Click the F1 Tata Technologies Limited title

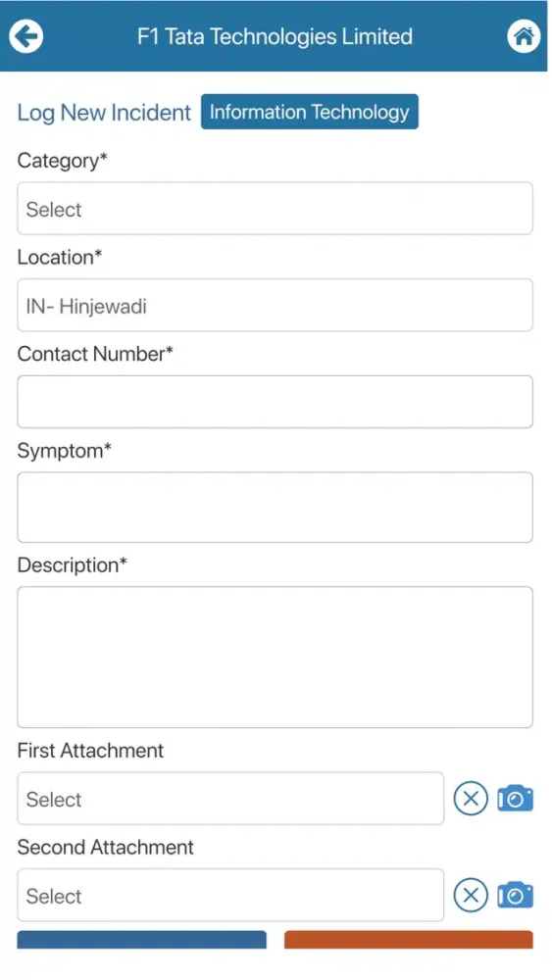[x=276, y=36]
